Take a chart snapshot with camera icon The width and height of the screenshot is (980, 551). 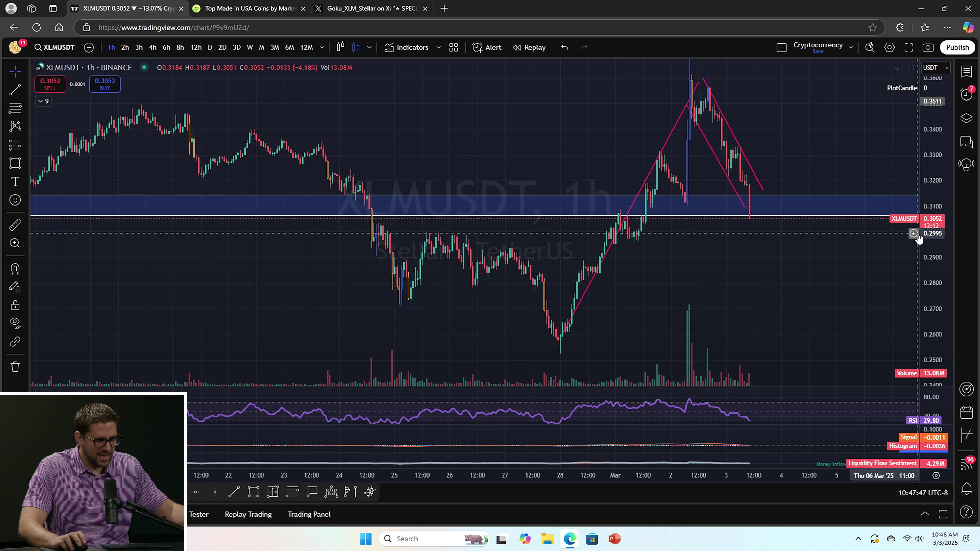[x=928, y=47]
